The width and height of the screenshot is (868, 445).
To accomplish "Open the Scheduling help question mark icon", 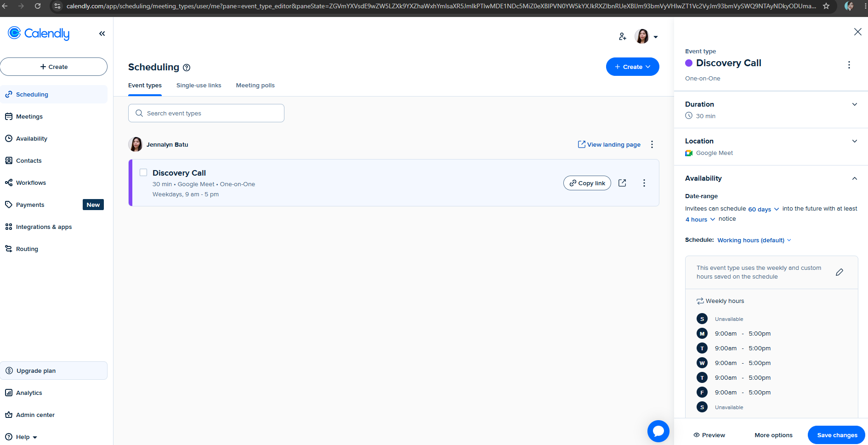I will tap(187, 68).
